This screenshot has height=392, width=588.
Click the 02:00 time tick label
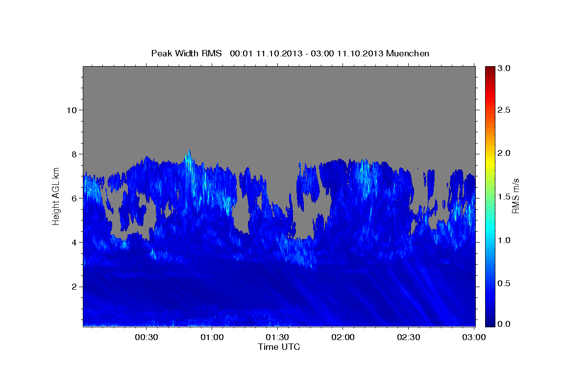(x=343, y=337)
